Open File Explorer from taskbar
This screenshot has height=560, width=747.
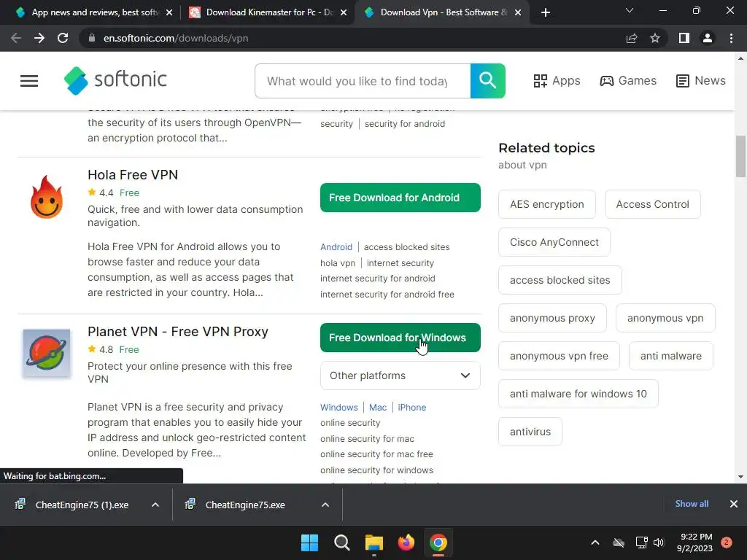(x=374, y=542)
